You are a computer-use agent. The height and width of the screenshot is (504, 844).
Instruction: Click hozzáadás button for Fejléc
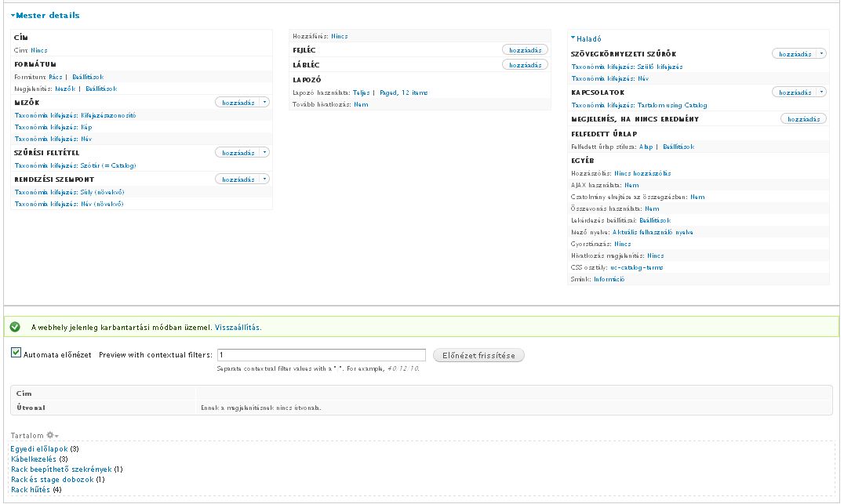click(x=525, y=49)
